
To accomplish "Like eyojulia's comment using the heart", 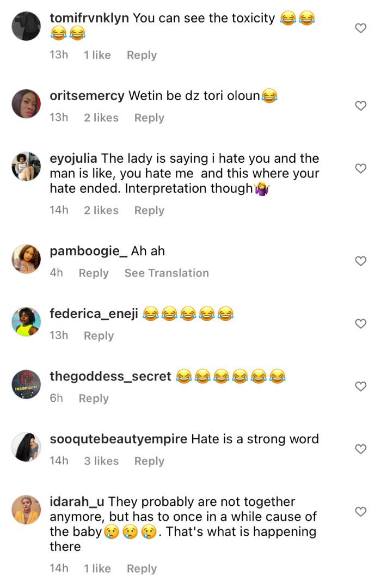I will click(x=360, y=168).
